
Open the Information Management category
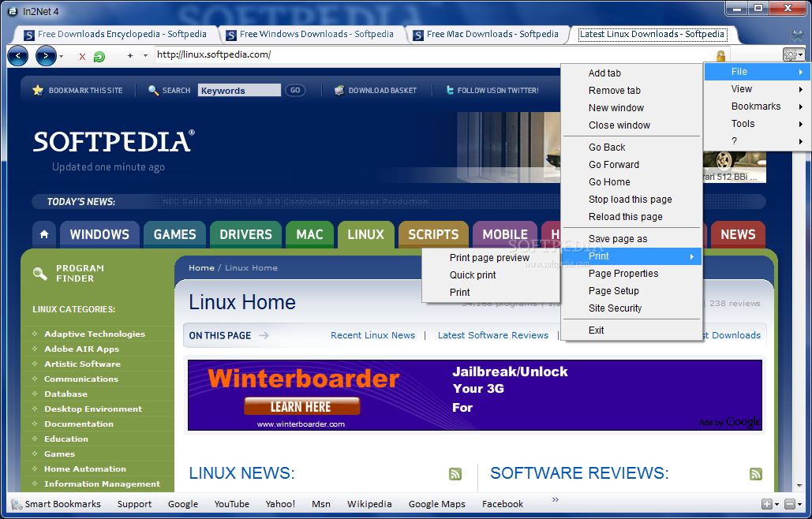[x=102, y=484]
